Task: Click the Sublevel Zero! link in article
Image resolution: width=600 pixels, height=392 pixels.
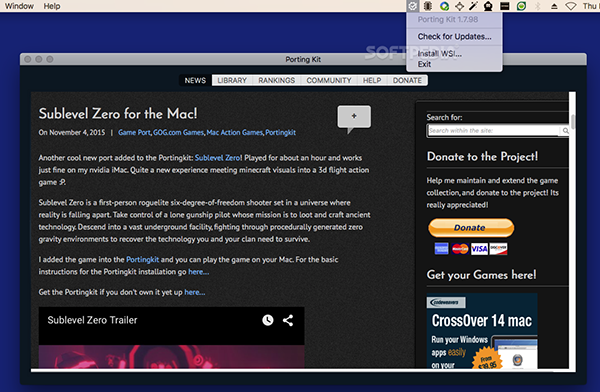Action: [218, 158]
